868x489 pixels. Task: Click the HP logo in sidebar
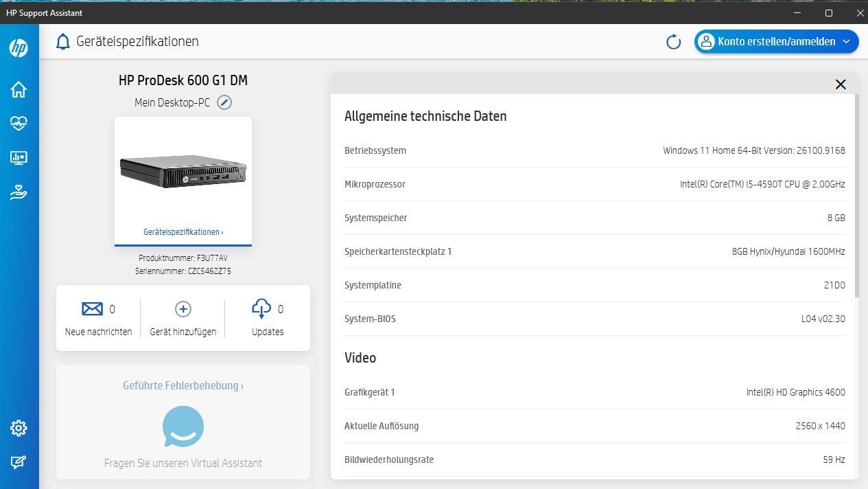19,48
